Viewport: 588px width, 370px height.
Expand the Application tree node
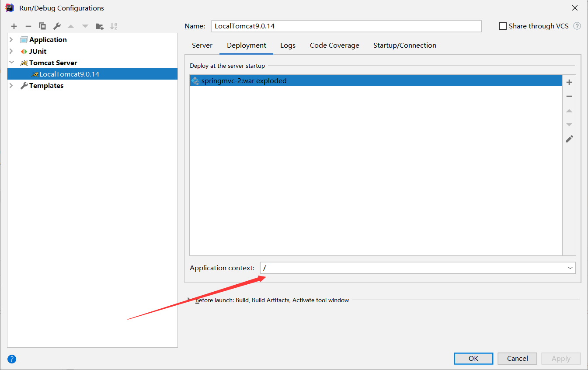(x=11, y=39)
